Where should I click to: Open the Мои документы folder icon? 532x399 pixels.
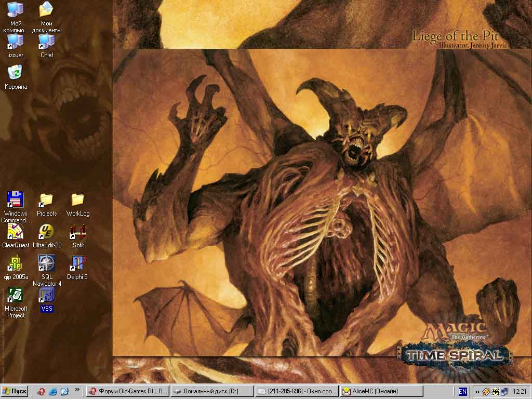(46, 9)
